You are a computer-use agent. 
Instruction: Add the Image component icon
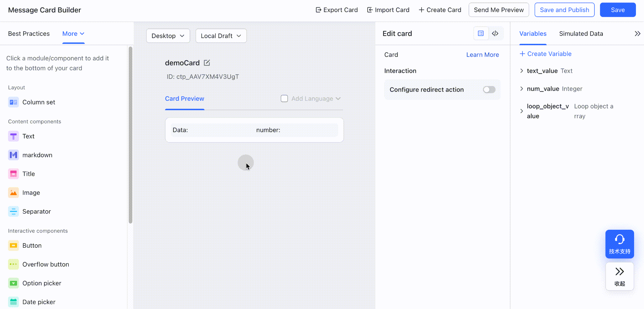tap(13, 193)
